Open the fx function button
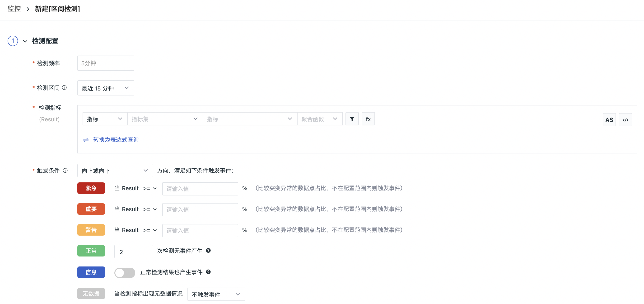This screenshot has width=644, height=304. point(368,119)
